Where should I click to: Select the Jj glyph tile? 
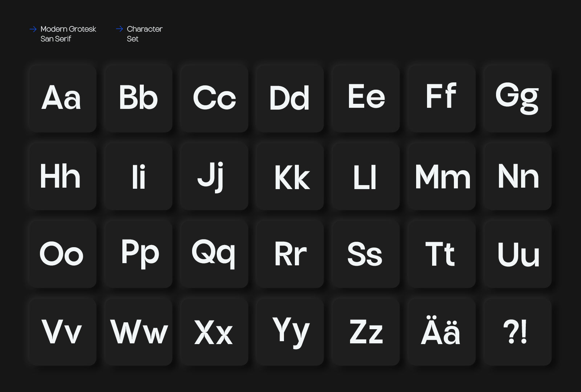point(214,176)
